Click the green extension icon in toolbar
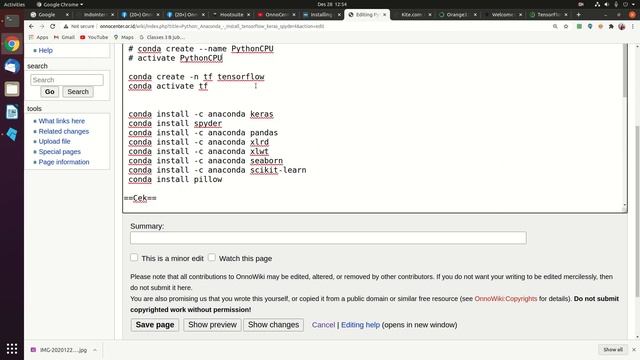Viewport: 640px width, 360px height. coord(579,27)
